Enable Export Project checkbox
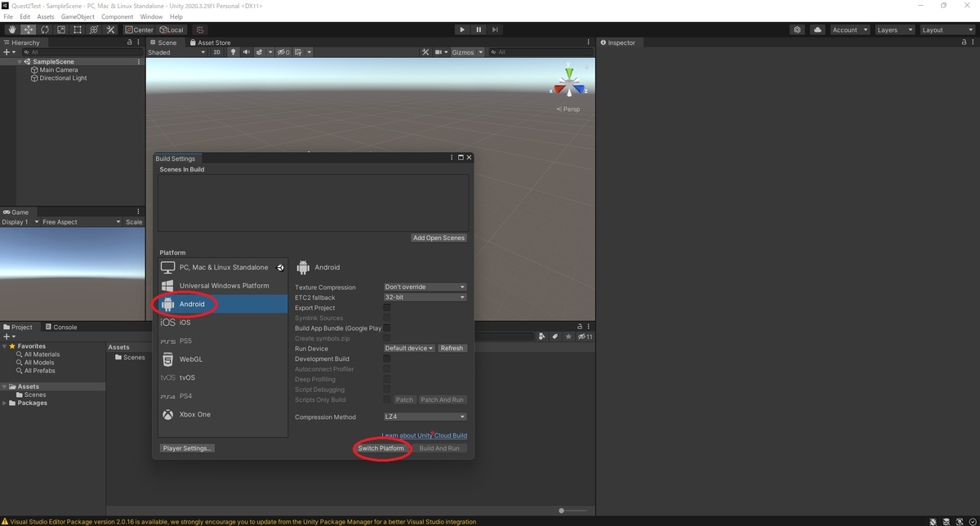This screenshot has width=980, height=526. (x=387, y=308)
